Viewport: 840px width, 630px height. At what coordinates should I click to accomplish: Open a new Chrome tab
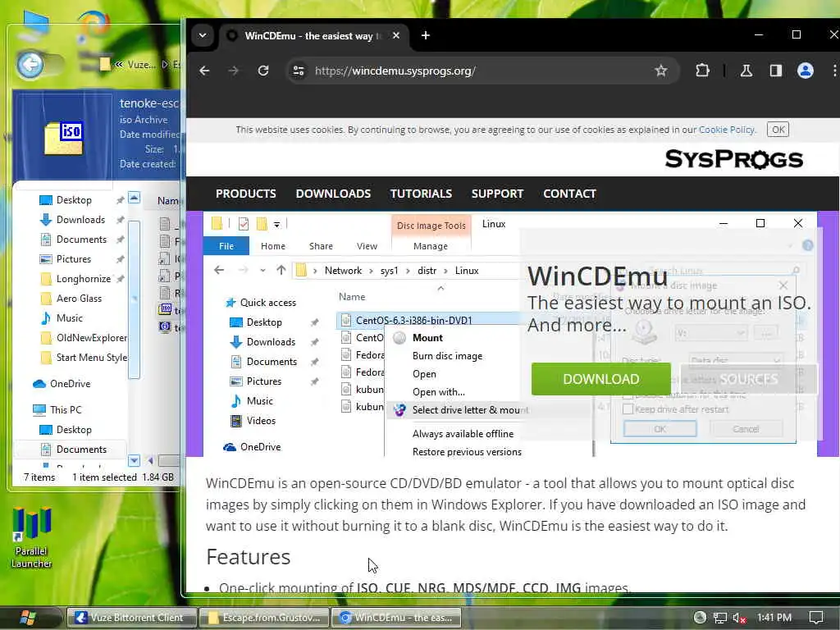coord(426,35)
